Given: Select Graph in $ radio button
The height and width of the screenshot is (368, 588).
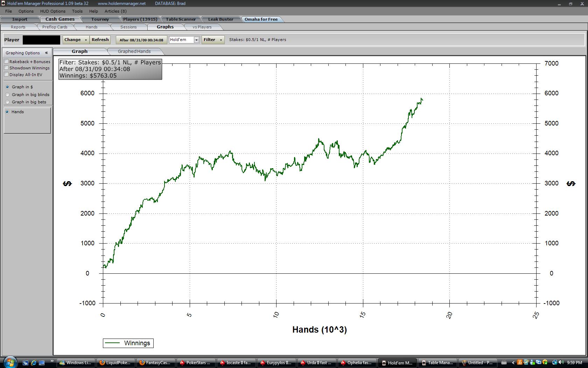Looking at the screenshot, I should click(7, 87).
